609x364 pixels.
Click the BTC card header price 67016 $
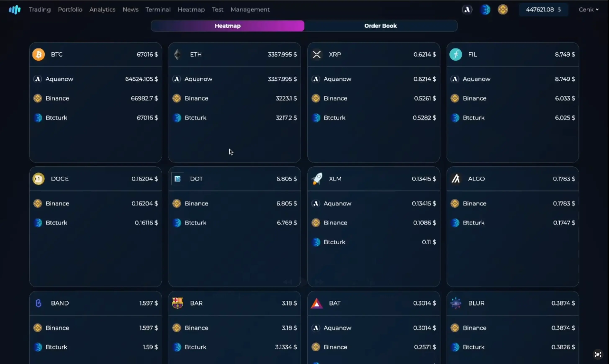tap(147, 54)
